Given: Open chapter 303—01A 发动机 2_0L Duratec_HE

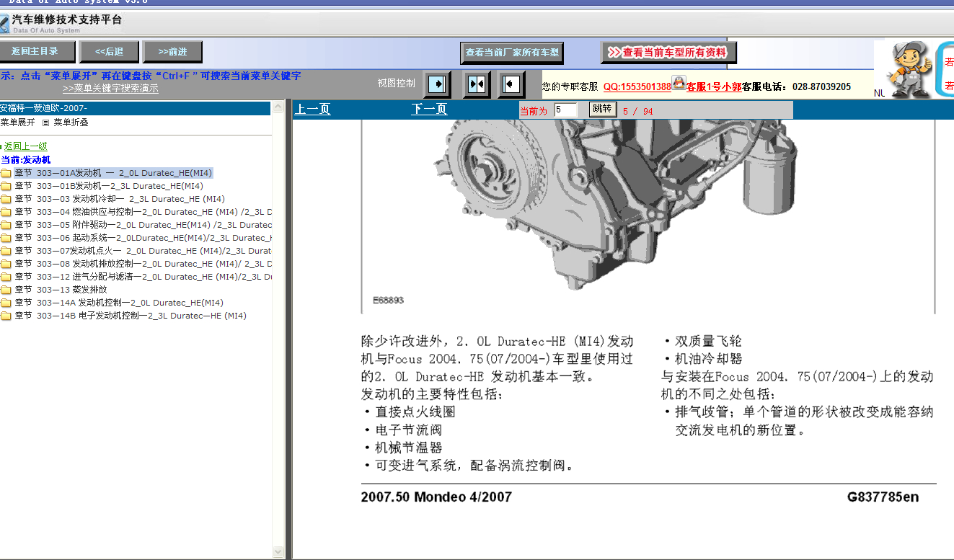Looking at the screenshot, I should [x=113, y=173].
